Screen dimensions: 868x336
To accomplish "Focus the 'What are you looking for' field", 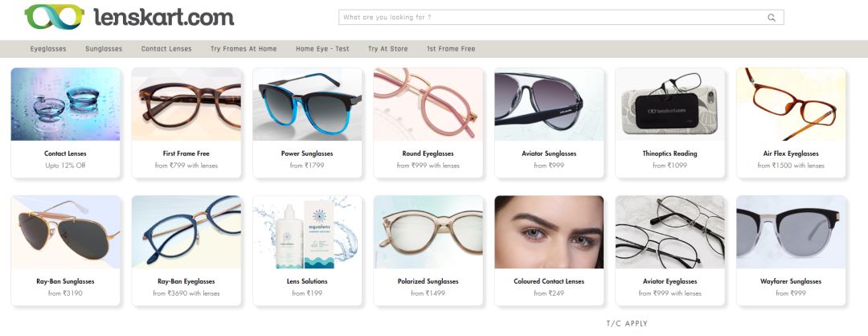I will tap(561, 17).
